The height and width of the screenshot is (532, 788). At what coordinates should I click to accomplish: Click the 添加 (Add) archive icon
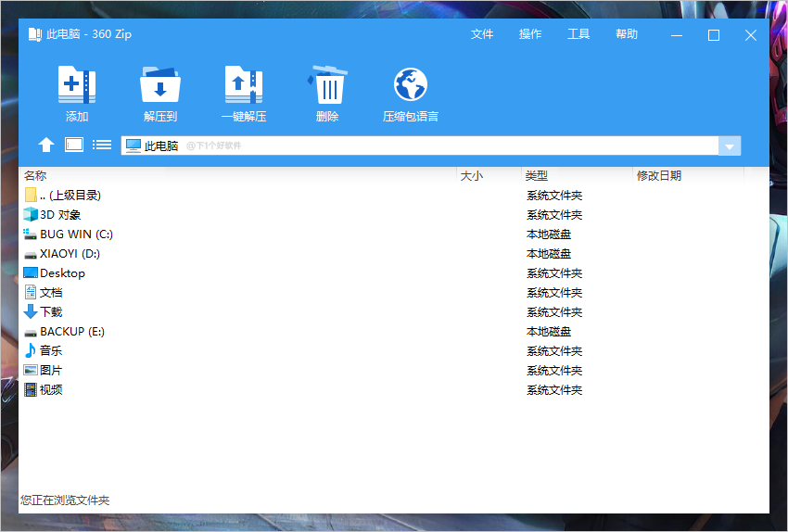(77, 85)
